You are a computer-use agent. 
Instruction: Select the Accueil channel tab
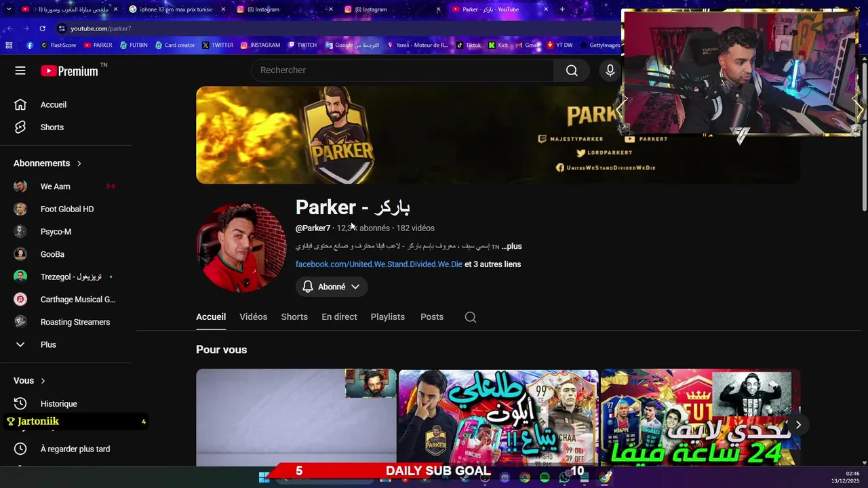[x=211, y=317]
